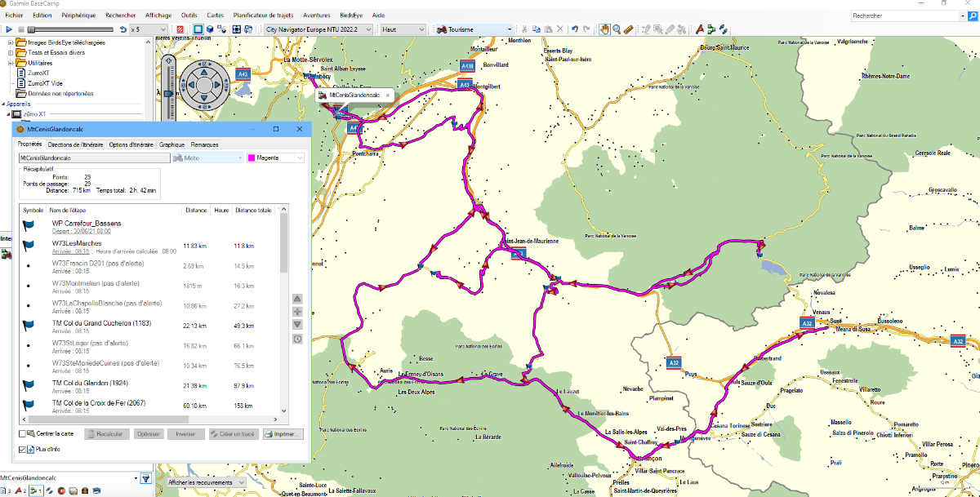Select the measure ruler tool
The width and height of the screenshot is (980, 497).
629,29
